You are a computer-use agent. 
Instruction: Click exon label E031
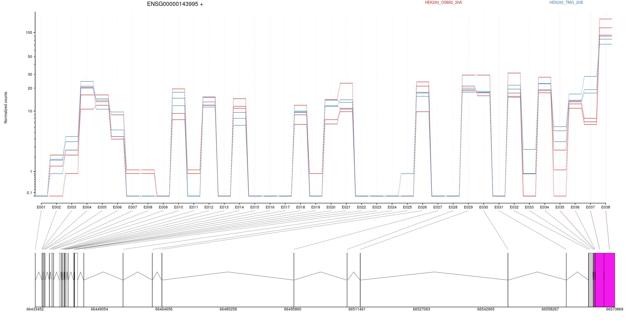click(499, 207)
